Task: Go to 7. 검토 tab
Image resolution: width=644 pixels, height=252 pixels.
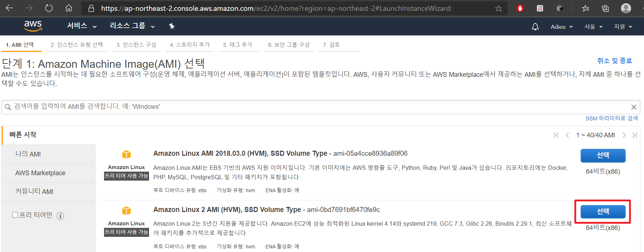Action: (x=332, y=45)
